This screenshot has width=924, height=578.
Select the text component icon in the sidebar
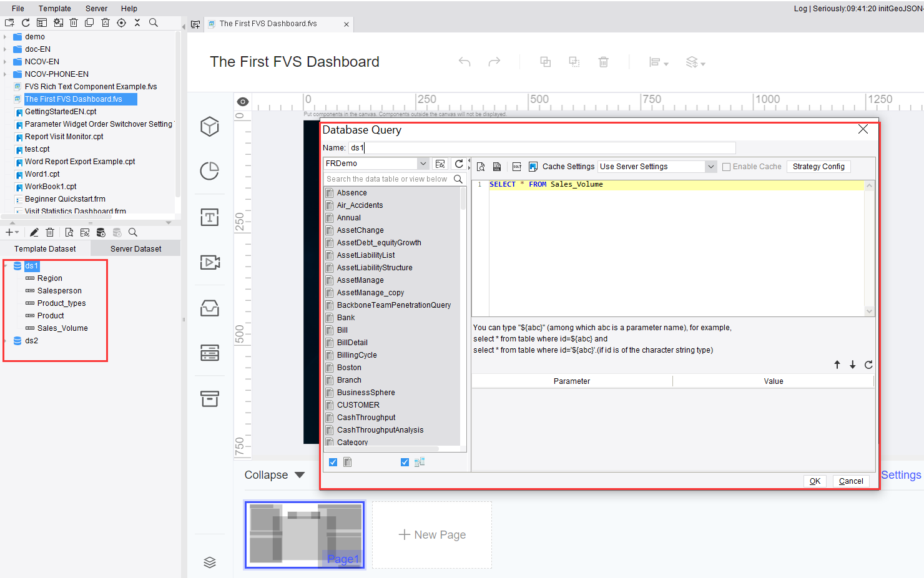point(210,217)
